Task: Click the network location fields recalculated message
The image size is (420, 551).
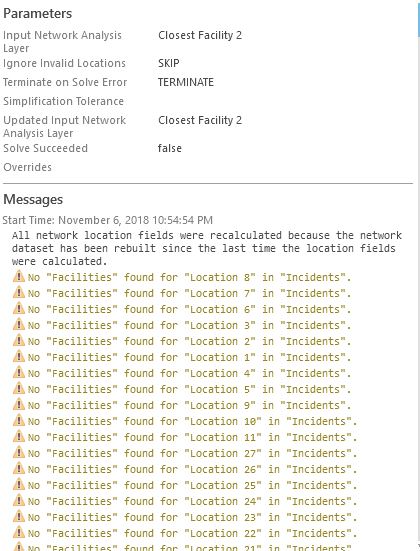Action: [207, 248]
